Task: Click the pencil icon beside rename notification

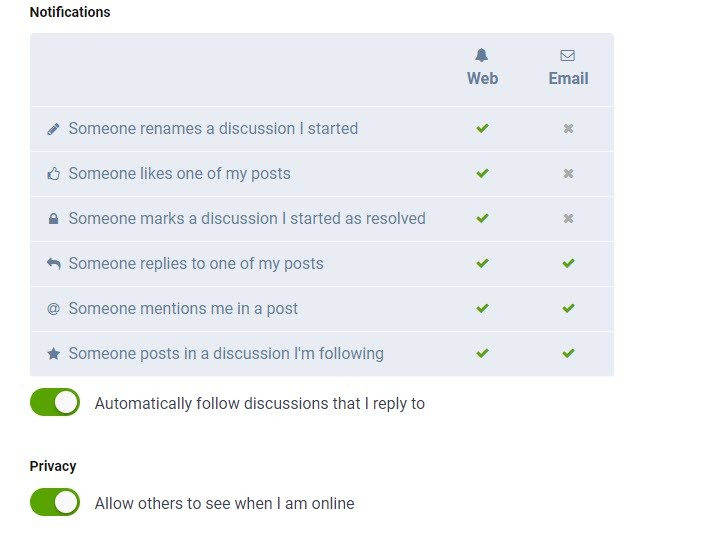Action: (x=54, y=129)
